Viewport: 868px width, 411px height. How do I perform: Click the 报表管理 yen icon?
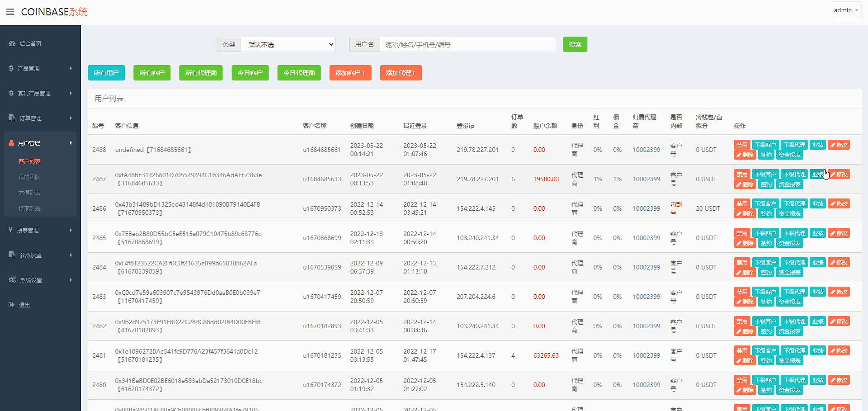tap(11, 230)
